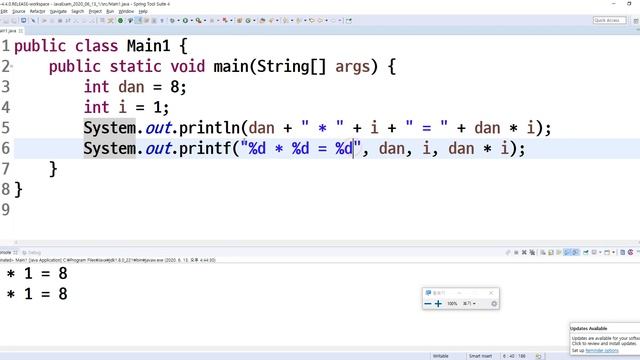Open the Refactor menu

[38, 11]
